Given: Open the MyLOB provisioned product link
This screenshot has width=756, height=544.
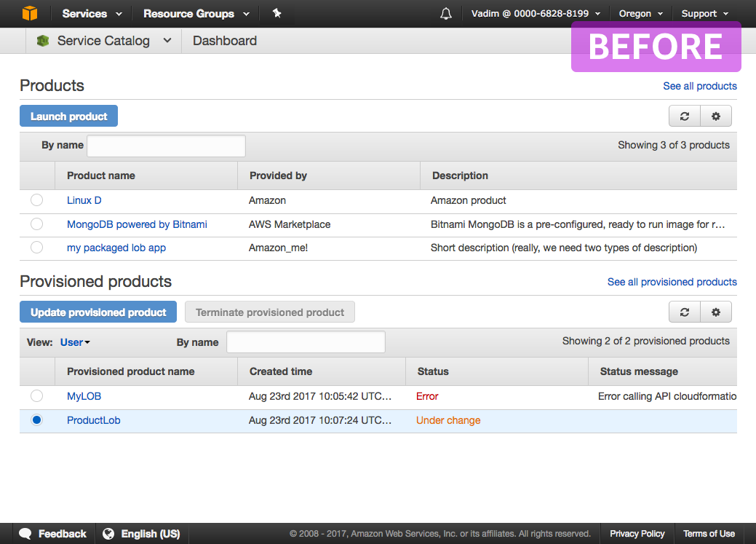Looking at the screenshot, I should coord(84,396).
